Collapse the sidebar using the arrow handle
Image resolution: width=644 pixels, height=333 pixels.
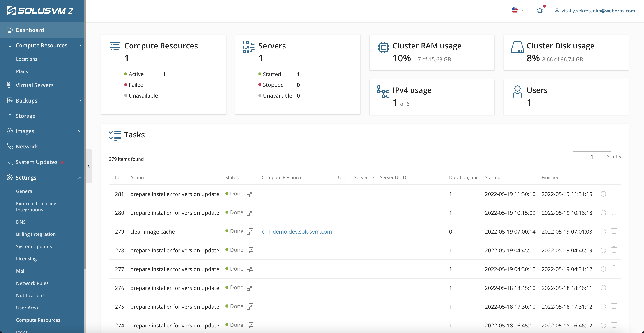89,166
